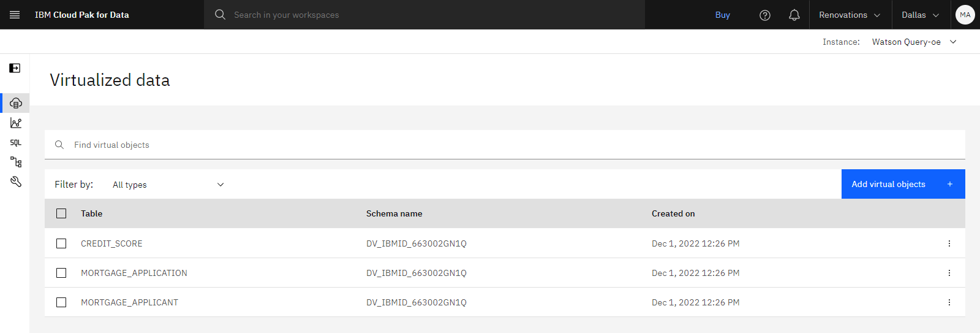Viewport: 980px width, 333px height.
Task: Open the MORTGAGE_APPLICANT table
Action: click(x=129, y=302)
